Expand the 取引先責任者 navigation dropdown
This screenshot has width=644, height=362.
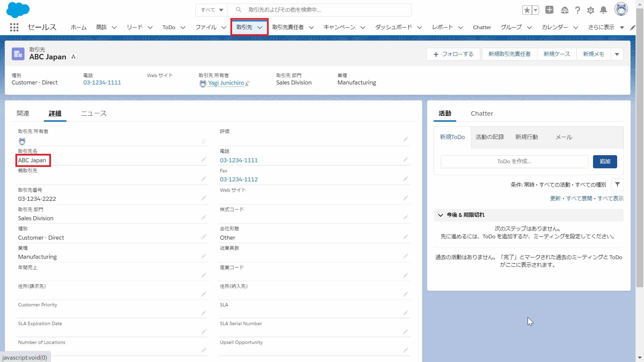point(311,27)
